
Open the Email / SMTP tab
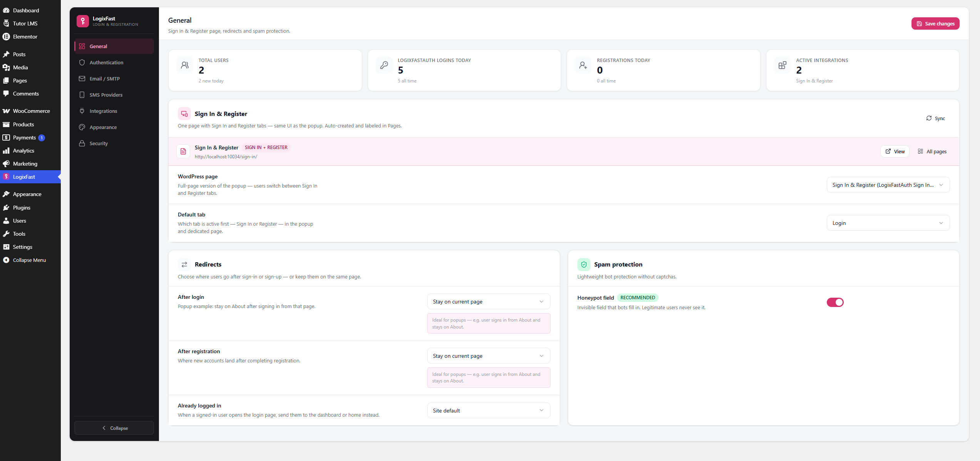point(114,79)
